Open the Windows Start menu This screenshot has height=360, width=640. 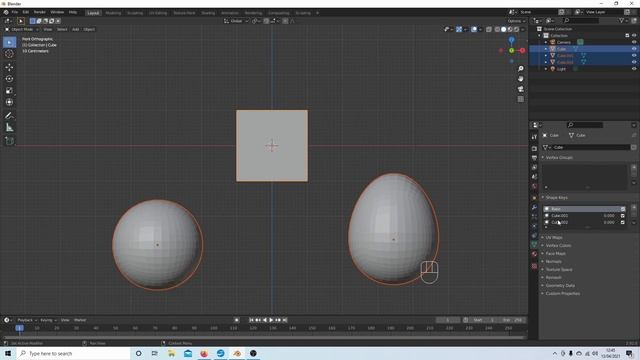[x=8, y=353]
